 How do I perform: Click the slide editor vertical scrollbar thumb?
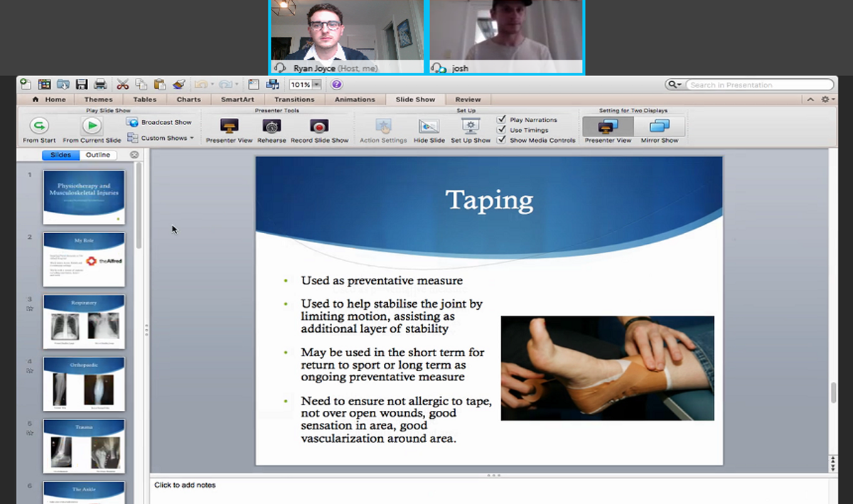(835, 392)
